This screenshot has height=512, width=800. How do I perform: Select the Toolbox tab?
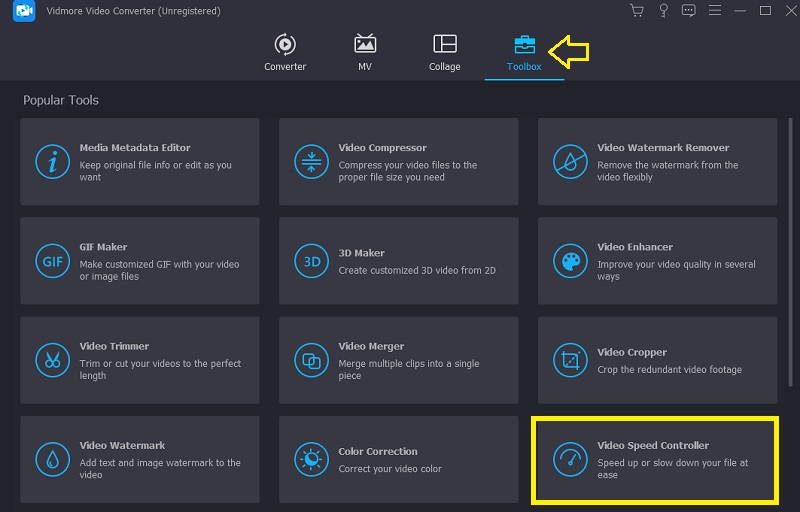pyautogui.click(x=524, y=52)
